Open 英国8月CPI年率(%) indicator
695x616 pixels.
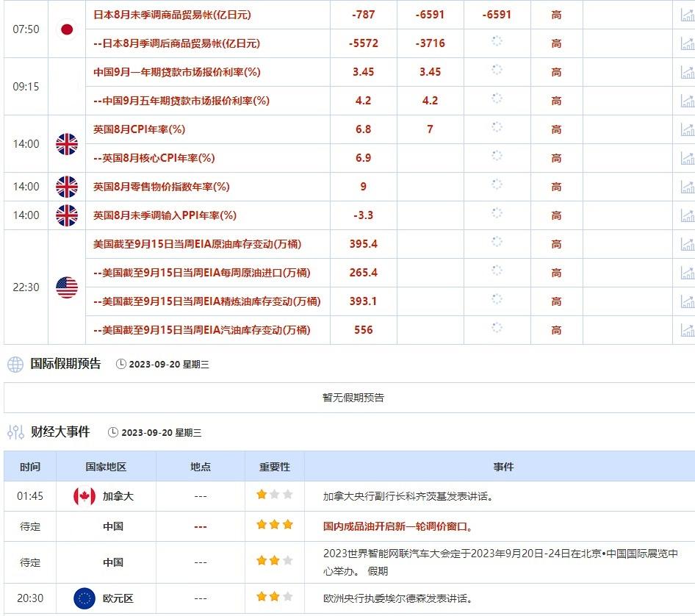coord(139,129)
